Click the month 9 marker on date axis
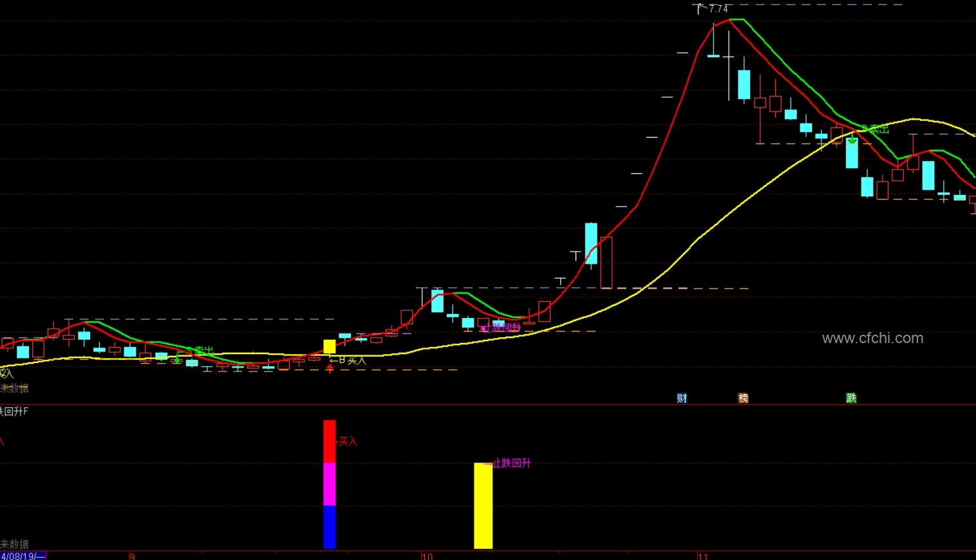Viewport: 976px width, 560px height. point(132,556)
